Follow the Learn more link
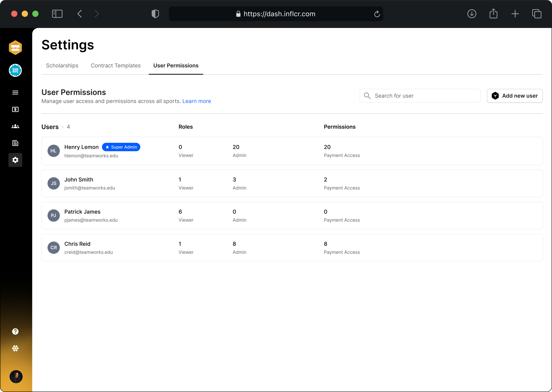 point(197,101)
